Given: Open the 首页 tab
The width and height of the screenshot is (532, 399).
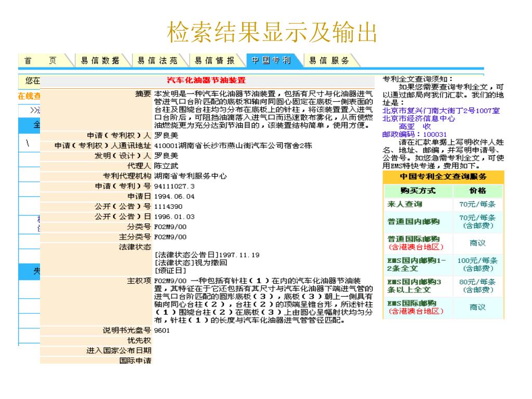Looking at the screenshot, I should coord(40,60).
